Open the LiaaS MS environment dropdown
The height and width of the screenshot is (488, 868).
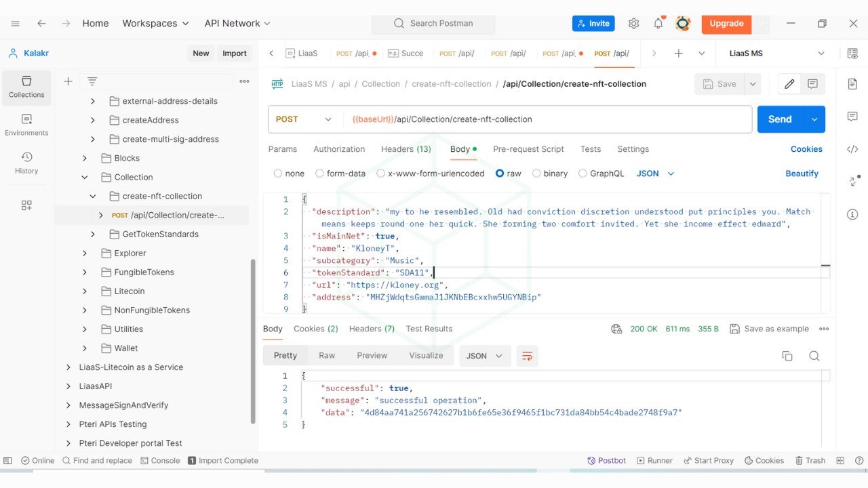[777, 54]
